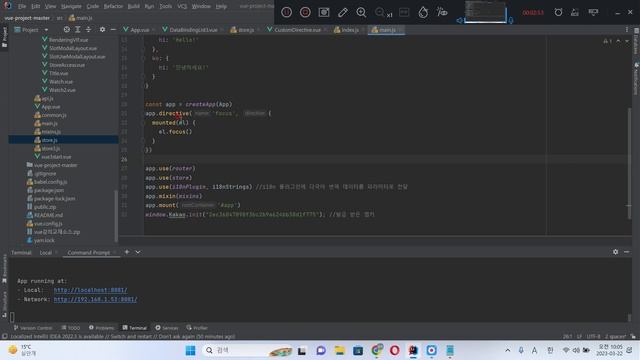Click the recorder alarm timer icon
Viewport: 640px width, 360px height.
click(558, 12)
